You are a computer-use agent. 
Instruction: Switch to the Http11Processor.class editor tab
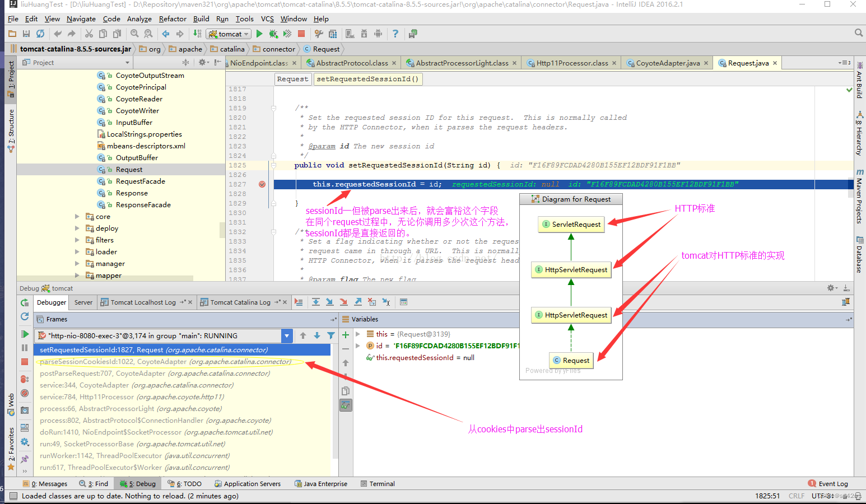(571, 63)
